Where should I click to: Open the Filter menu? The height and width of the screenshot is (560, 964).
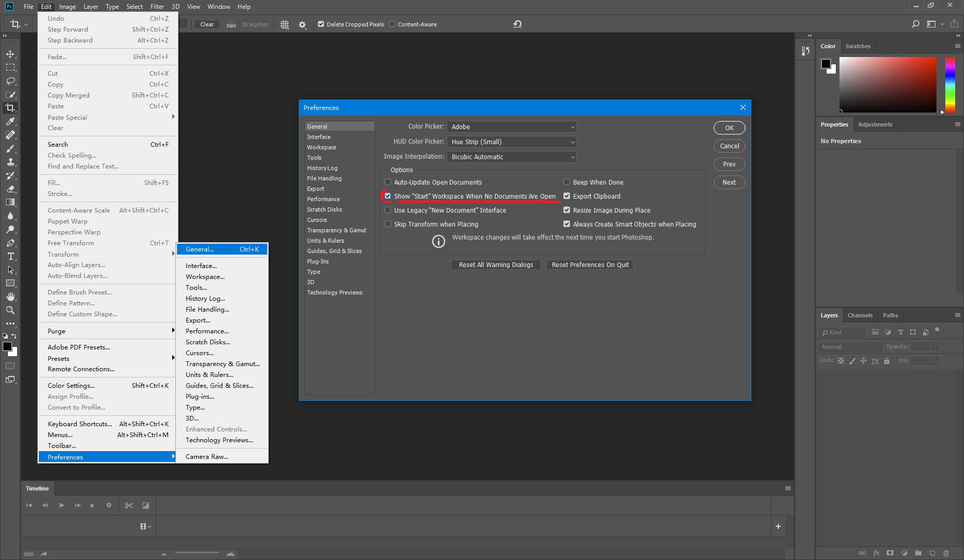(x=157, y=6)
